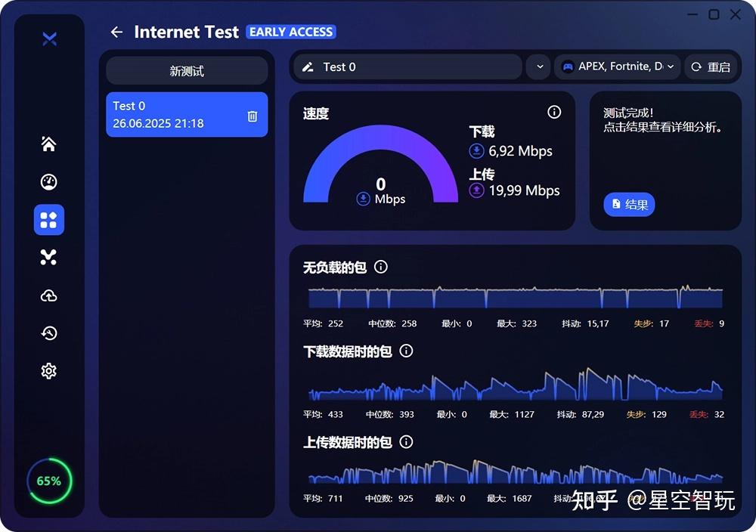Click the 65% circular progress indicator
This screenshot has width=756, height=532.
(48, 480)
